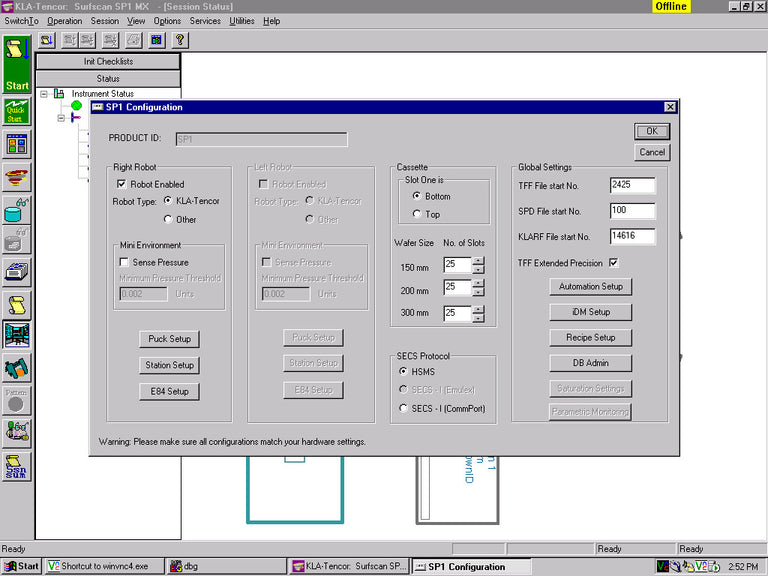The height and width of the screenshot is (576, 768).
Task: Open the Utilities menu
Action: pos(242,21)
